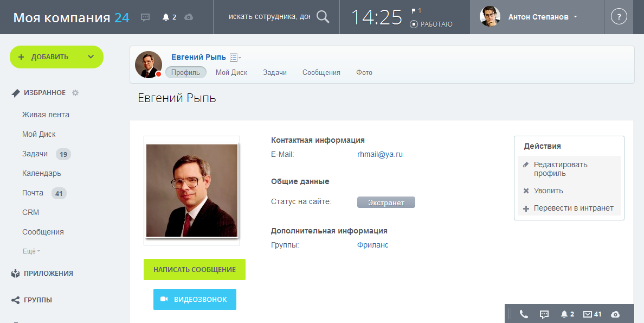This screenshot has width=644, height=323.
Task: Expand the ДОБАВИТЬ button dropdown arrow
Action: [x=91, y=57]
